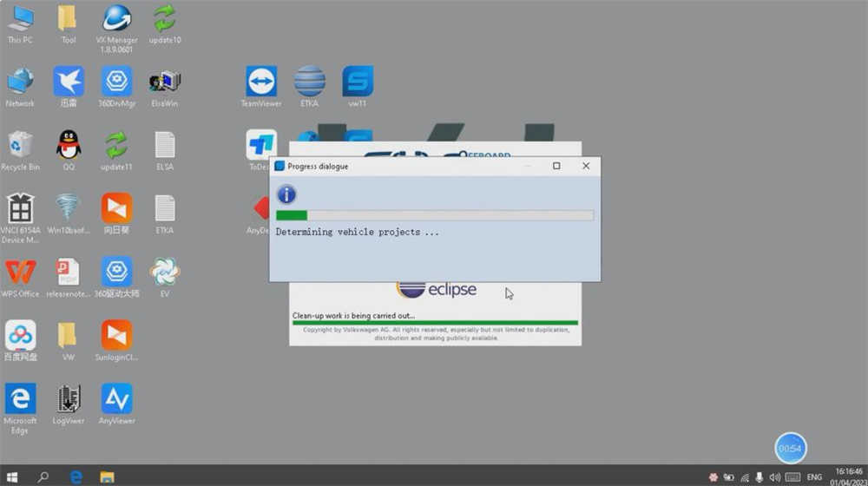Maximize the Progress dialogue window
This screenshot has width=868, height=486.
pyautogui.click(x=556, y=166)
